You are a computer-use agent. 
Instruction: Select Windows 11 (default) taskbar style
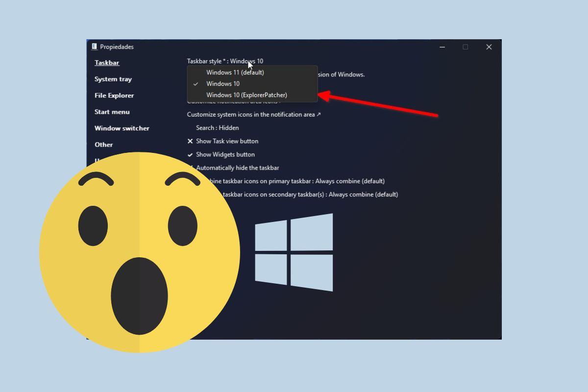(236, 72)
